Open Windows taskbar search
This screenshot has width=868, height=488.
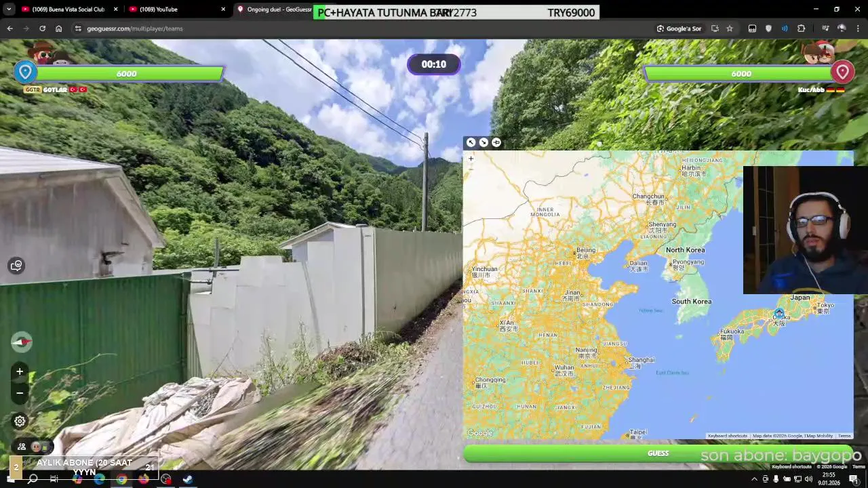coord(32,479)
